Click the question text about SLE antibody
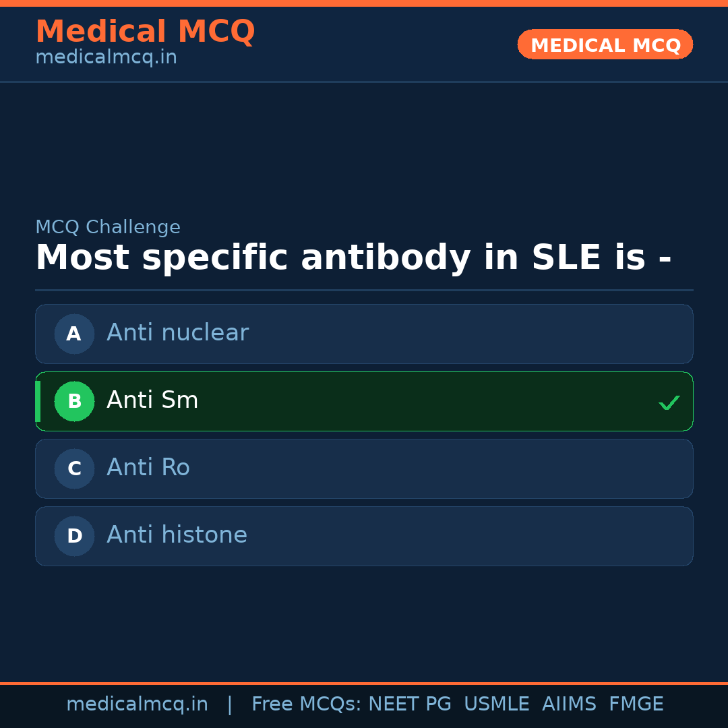Screen dimensions: 728x728 click(353, 258)
